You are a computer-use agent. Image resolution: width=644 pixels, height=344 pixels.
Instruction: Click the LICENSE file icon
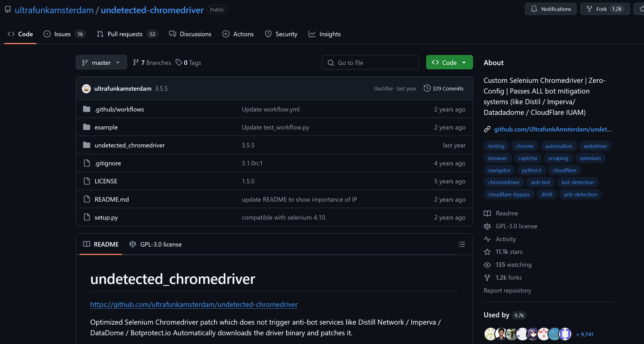[x=87, y=181]
